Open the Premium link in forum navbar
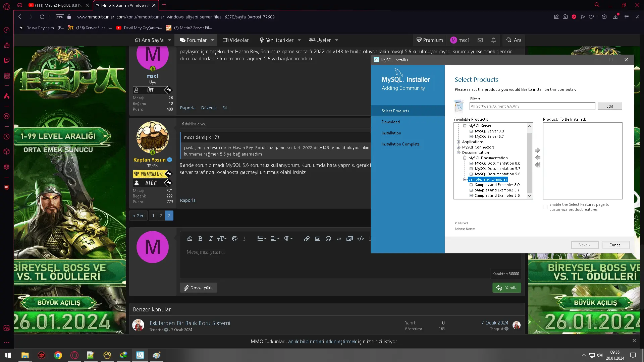 429,40
